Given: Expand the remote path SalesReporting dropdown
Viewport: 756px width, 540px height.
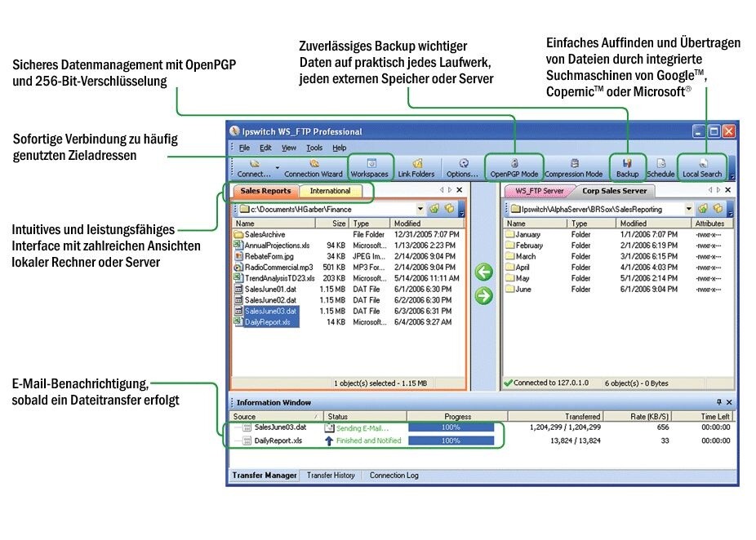Looking at the screenshot, I should coord(688,209).
